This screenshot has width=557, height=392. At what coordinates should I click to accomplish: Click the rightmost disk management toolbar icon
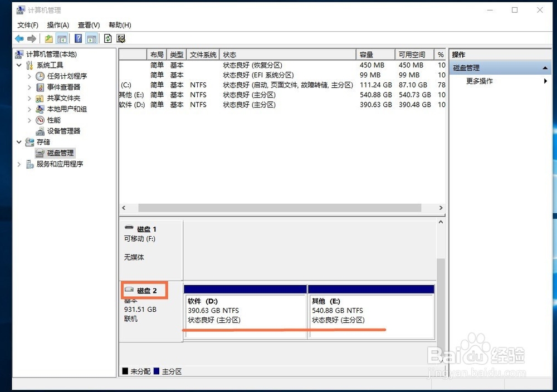click(x=121, y=38)
